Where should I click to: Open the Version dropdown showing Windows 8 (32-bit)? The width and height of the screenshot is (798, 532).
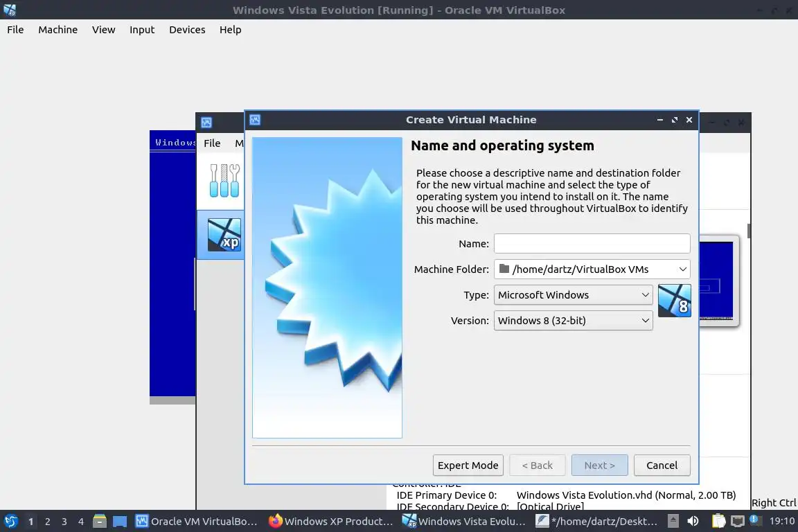573,321
